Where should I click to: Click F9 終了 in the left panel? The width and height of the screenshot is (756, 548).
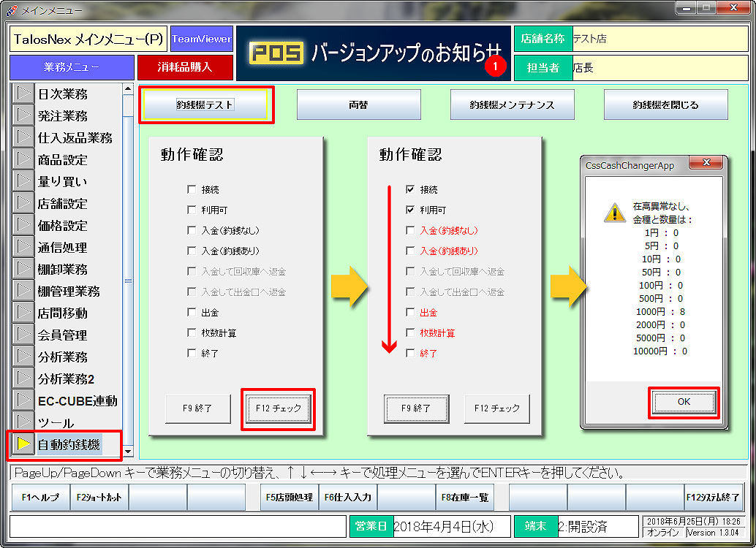click(x=197, y=408)
